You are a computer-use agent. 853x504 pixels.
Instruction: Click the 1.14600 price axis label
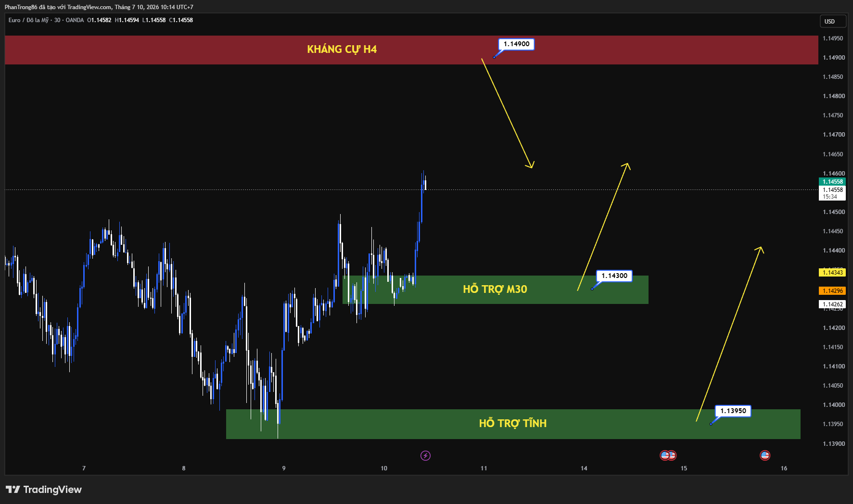[x=834, y=174]
